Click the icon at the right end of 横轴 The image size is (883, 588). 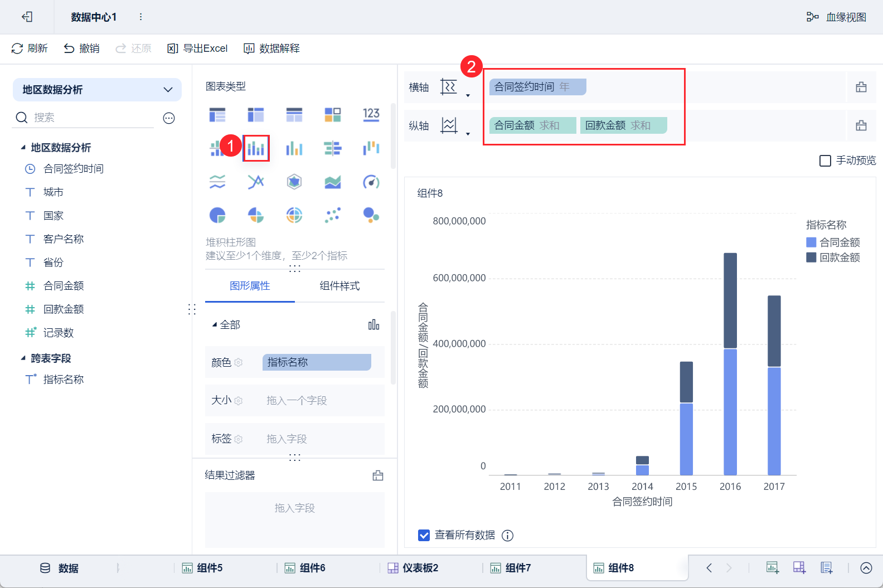tap(861, 87)
